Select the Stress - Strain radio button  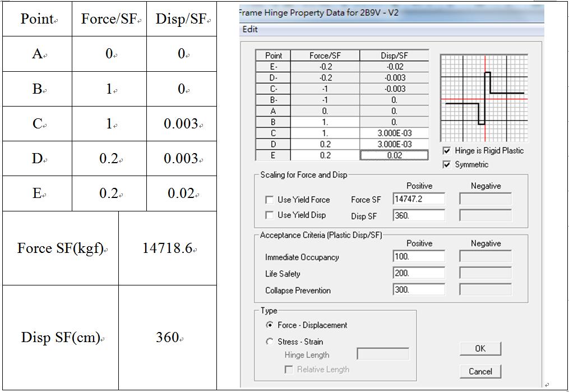coord(270,342)
